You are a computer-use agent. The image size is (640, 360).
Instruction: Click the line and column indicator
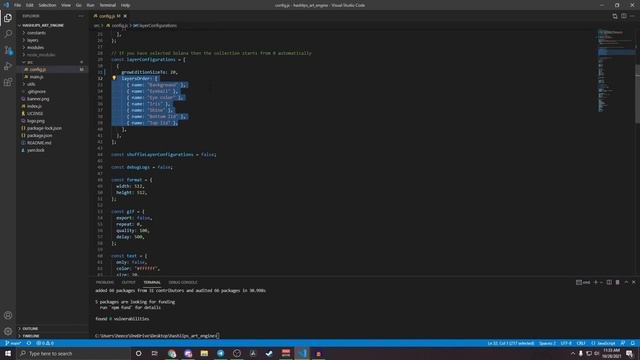511,343
